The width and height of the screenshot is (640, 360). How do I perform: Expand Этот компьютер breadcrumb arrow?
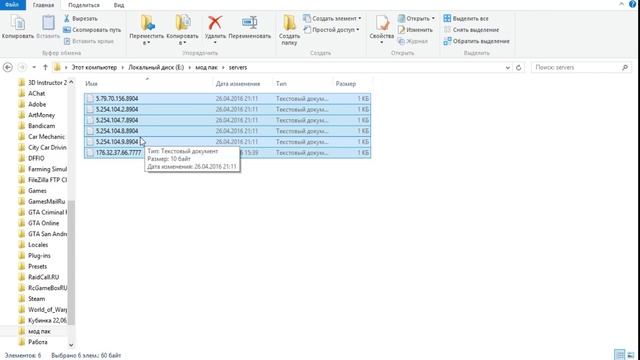[x=123, y=67]
